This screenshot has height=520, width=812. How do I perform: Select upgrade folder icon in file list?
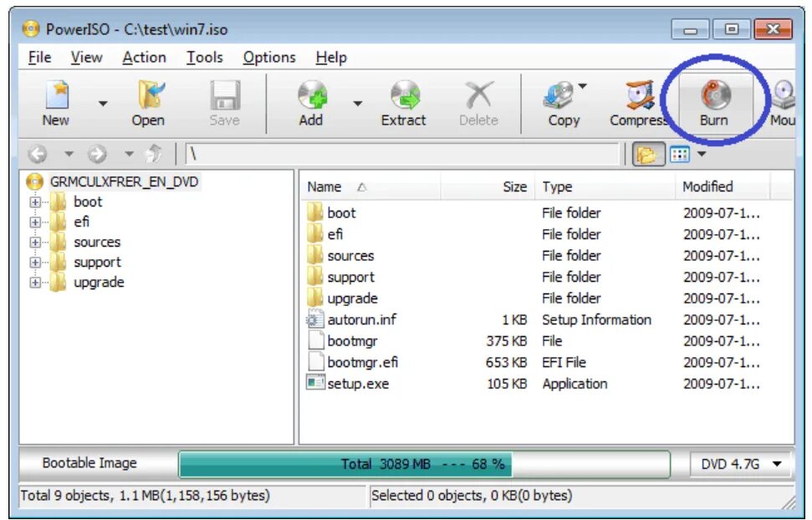(x=315, y=298)
